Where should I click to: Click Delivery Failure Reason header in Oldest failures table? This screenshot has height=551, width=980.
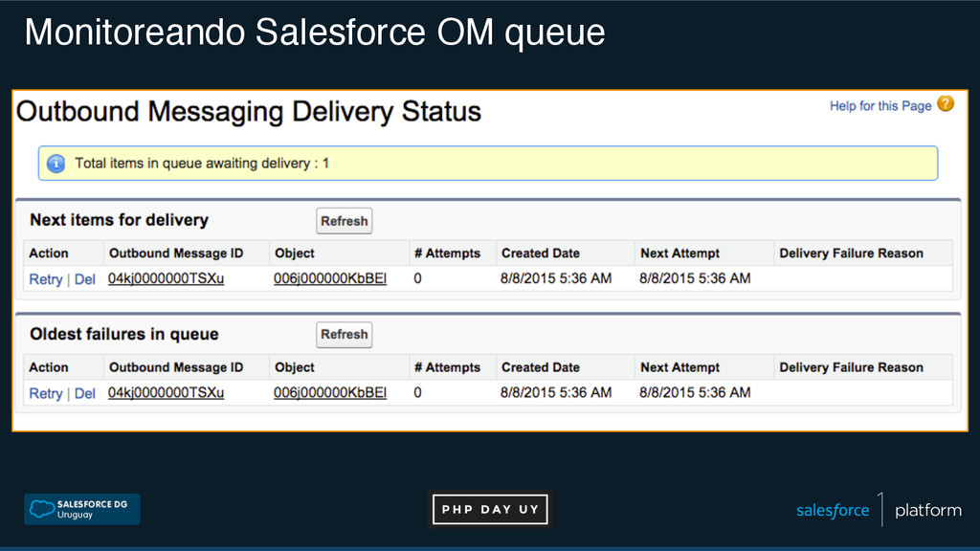click(851, 367)
